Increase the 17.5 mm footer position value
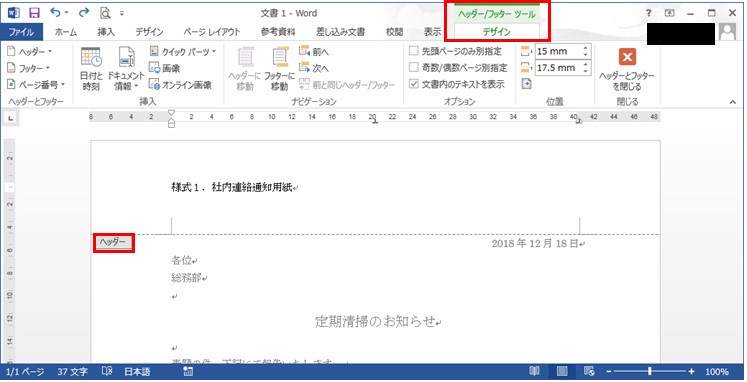Screen dimensions: 747x382 click(585, 64)
